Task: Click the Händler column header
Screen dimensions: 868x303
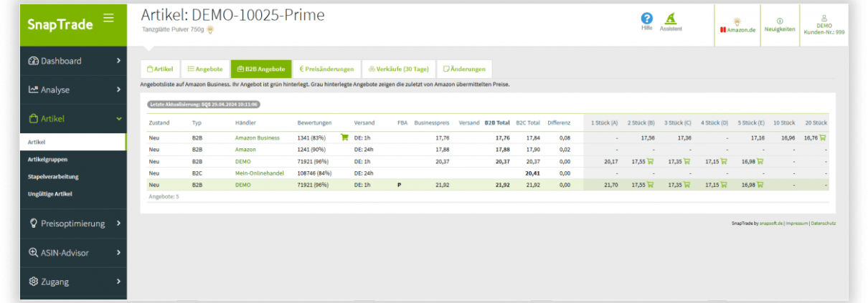Action: (x=245, y=122)
